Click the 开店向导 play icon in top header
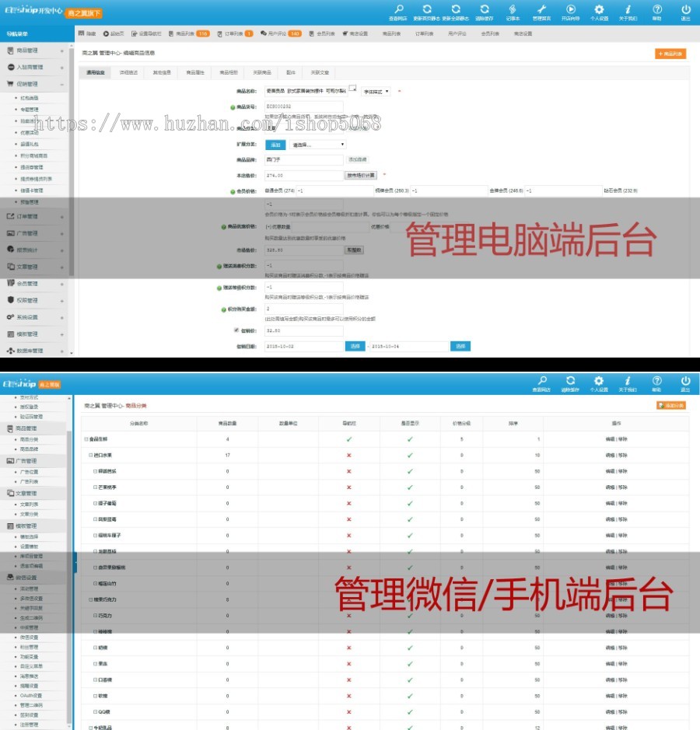The width and height of the screenshot is (700, 730). pyautogui.click(x=570, y=9)
